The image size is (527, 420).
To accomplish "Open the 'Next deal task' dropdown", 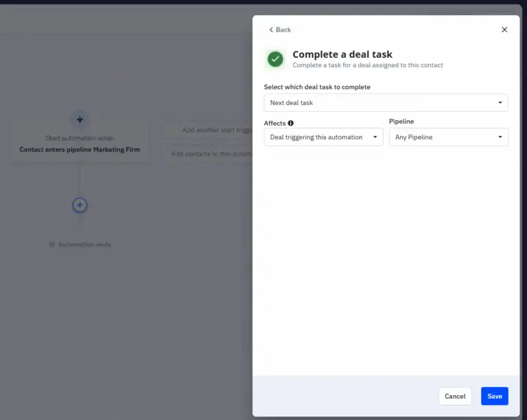I will point(386,103).
